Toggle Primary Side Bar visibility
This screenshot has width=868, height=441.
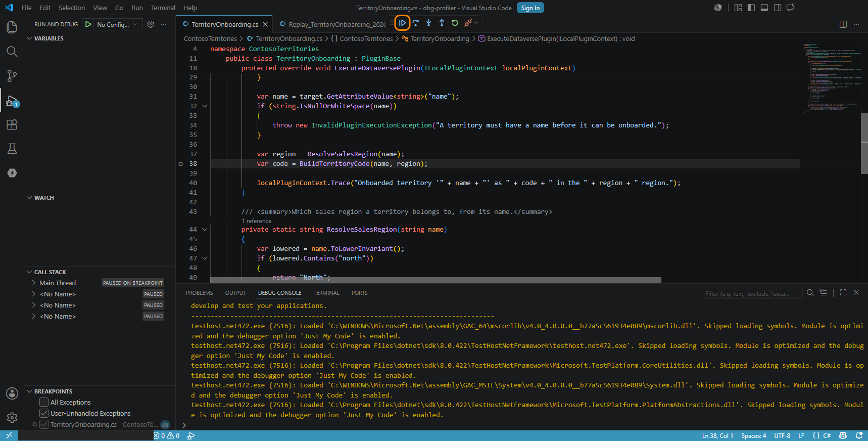click(751, 8)
